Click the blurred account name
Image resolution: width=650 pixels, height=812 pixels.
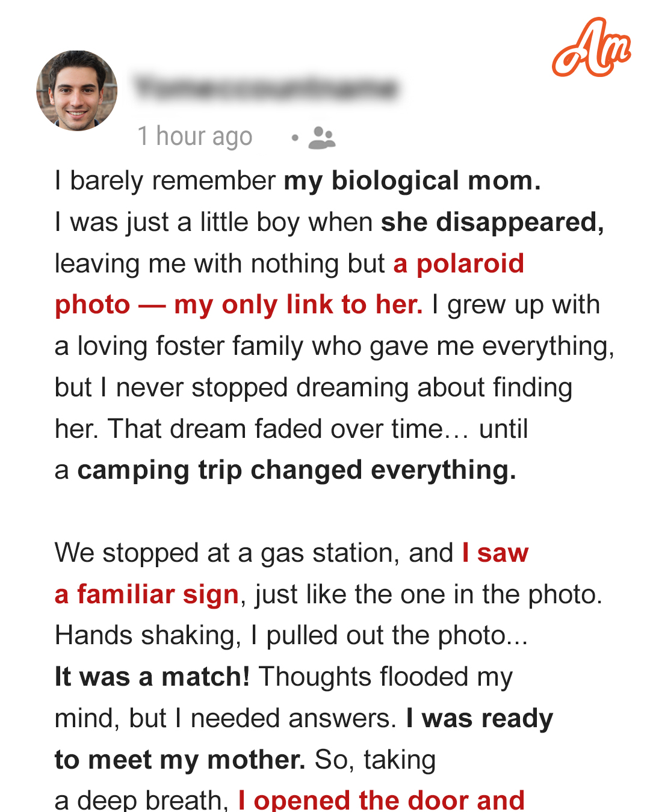(x=267, y=88)
